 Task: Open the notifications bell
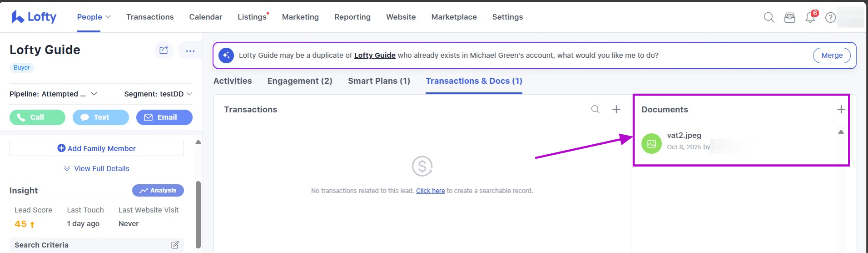pos(810,17)
